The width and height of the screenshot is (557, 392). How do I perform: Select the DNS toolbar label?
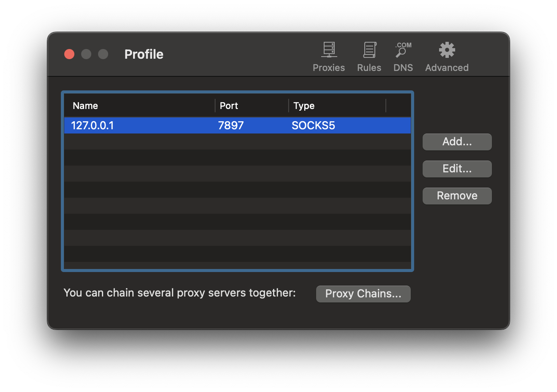pyautogui.click(x=402, y=68)
